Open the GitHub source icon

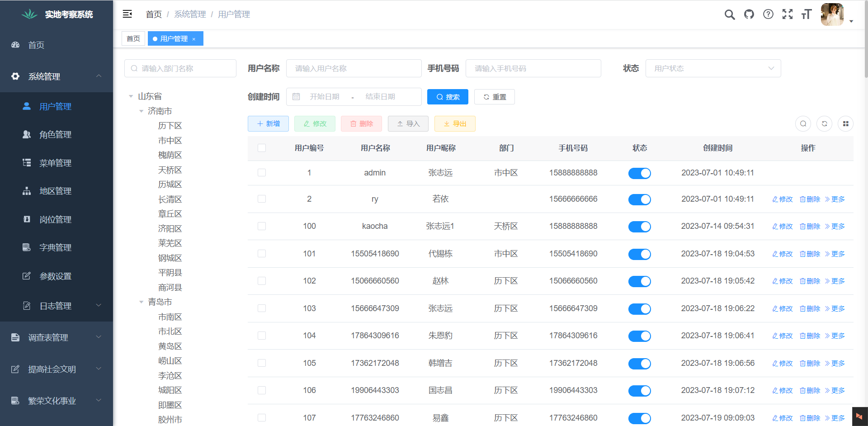749,14
